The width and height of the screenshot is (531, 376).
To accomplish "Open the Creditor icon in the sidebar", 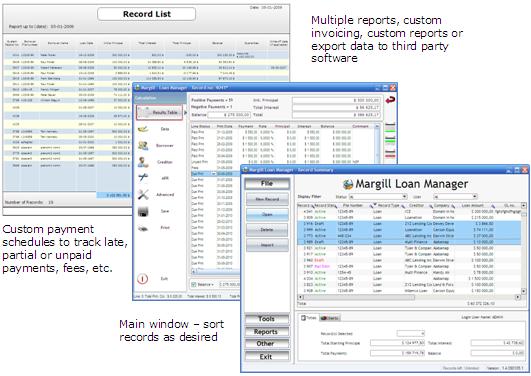I will point(143,162).
